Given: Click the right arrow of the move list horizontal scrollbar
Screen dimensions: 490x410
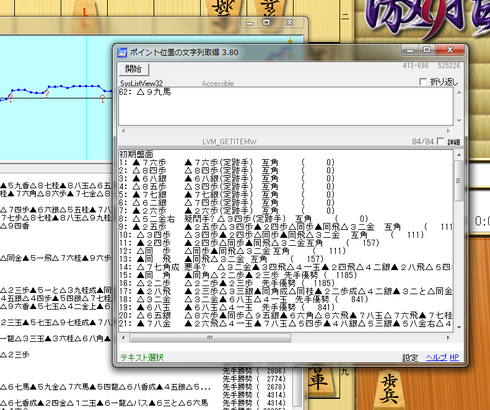Looking at the screenshot, I should 448,338.
